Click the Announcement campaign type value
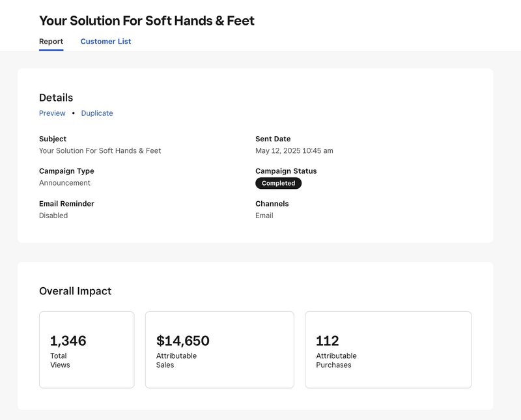The width and height of the screenshot is (521, 420). pos(64,183)
